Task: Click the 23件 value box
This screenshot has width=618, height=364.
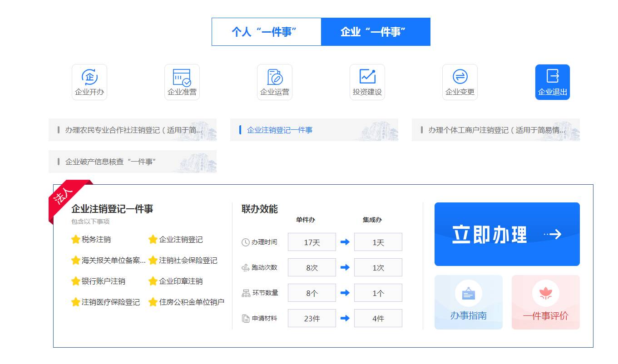Action: (312, 318)
